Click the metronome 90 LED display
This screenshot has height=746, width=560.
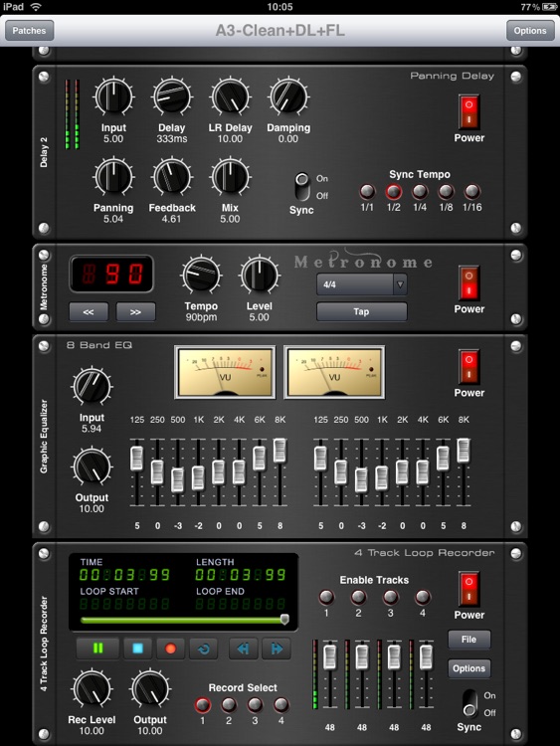tap(111, 274)
